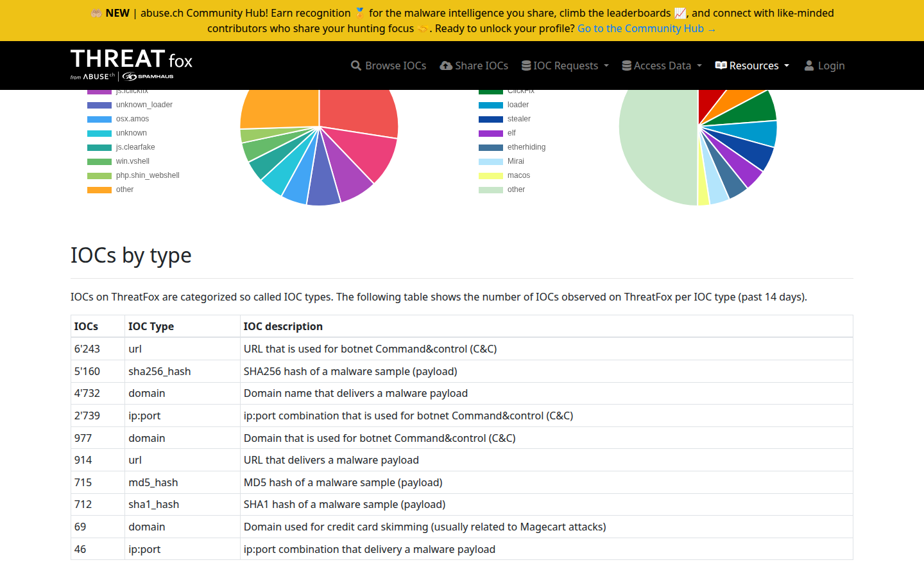
Task: Select the sha1_hash type cell
Action: (182, 504)
